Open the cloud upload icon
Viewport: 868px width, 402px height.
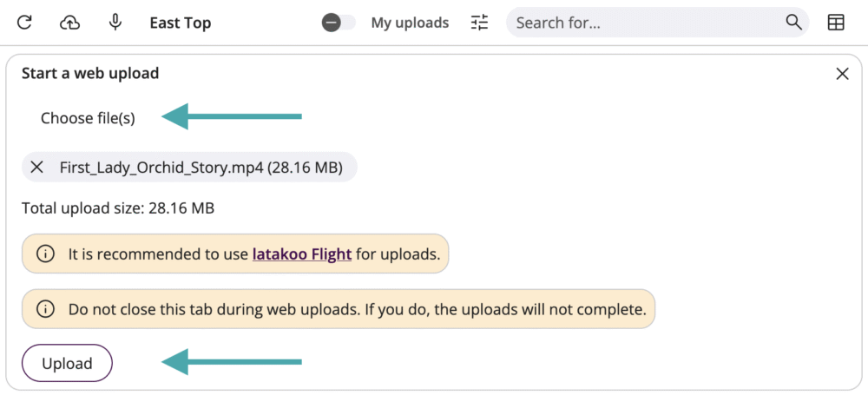click(69, 23)
